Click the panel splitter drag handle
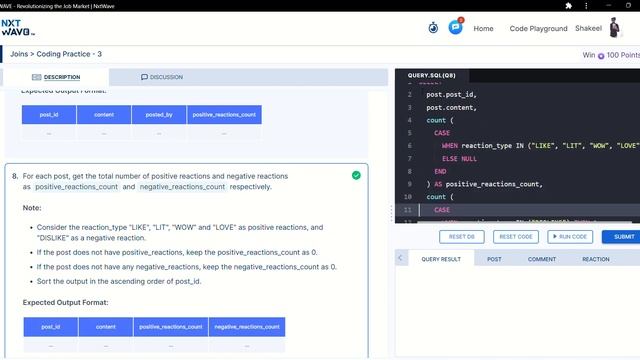The width and height of the screenshot is (640, 360). 391,213
